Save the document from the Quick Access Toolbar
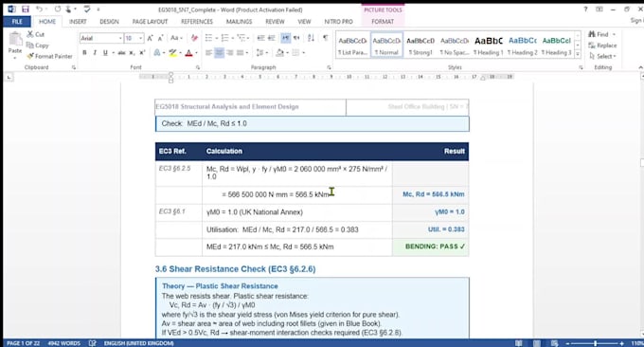 coord(26,9)
